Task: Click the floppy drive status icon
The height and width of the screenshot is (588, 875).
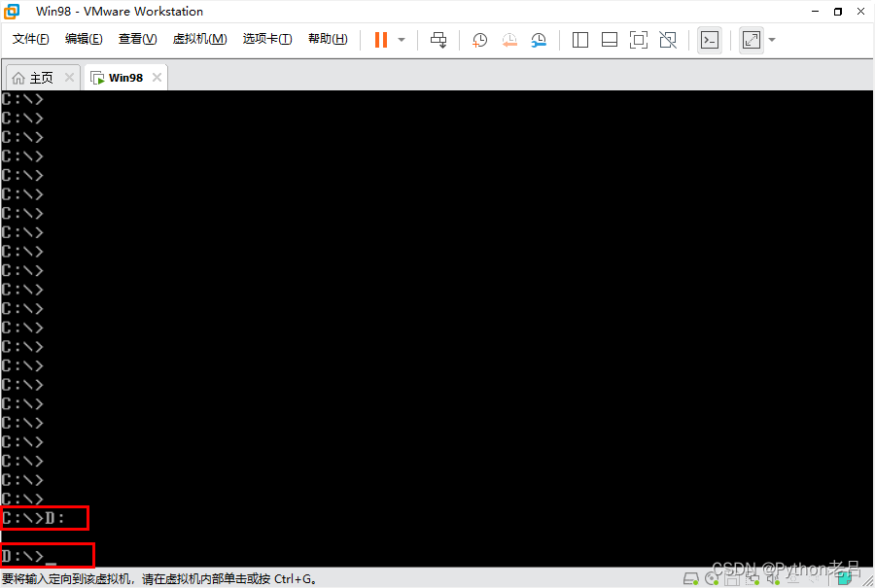Action: (732, 579)
